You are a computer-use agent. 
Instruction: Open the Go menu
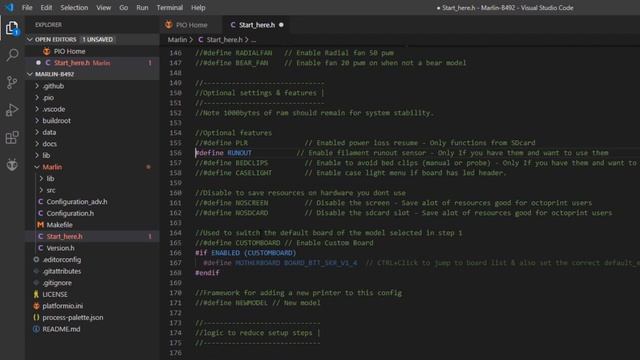tap(123, 7)
